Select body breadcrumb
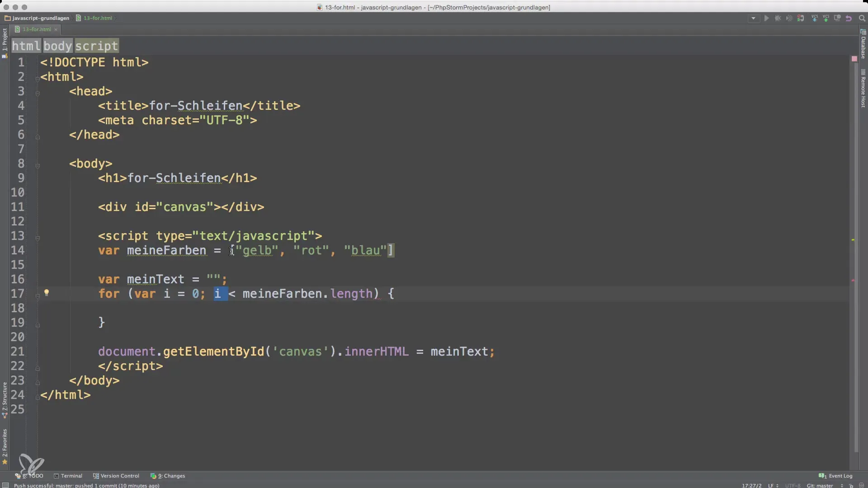Image resolution: width=868 pixels, height=488 pixels. click(57, 46)
